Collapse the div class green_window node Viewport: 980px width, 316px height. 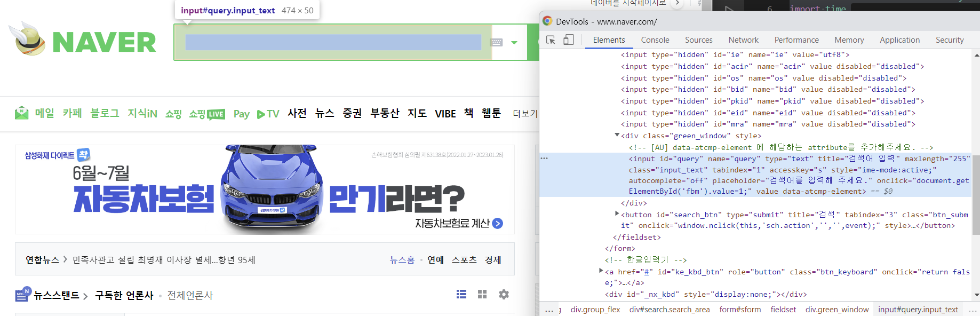617,136
